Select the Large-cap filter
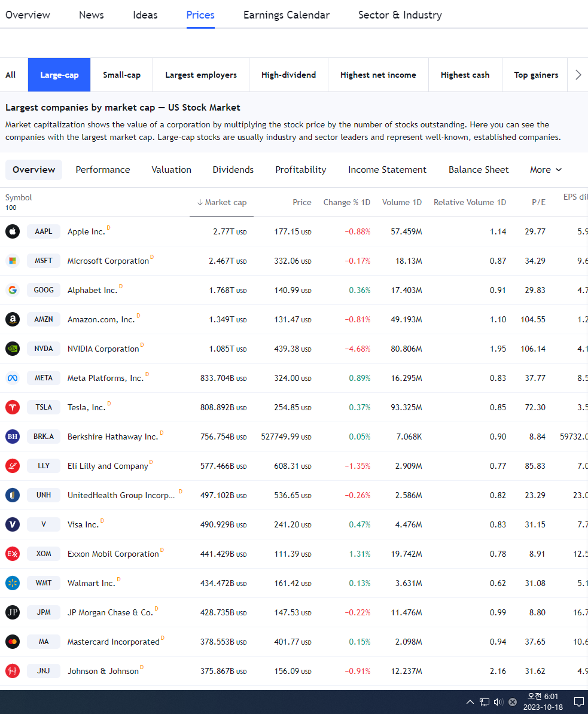The width and height of the screenshot is (588, 714). [x=59, y=75]
